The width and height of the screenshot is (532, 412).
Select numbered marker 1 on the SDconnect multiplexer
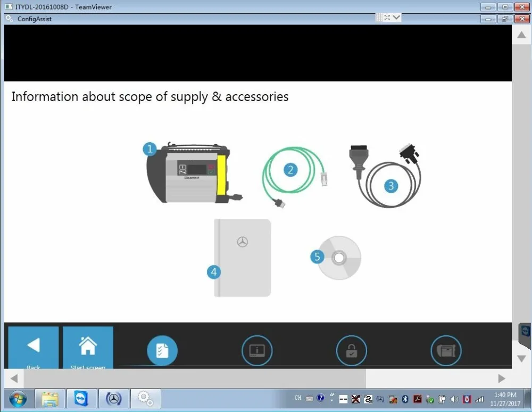(149, 149)
